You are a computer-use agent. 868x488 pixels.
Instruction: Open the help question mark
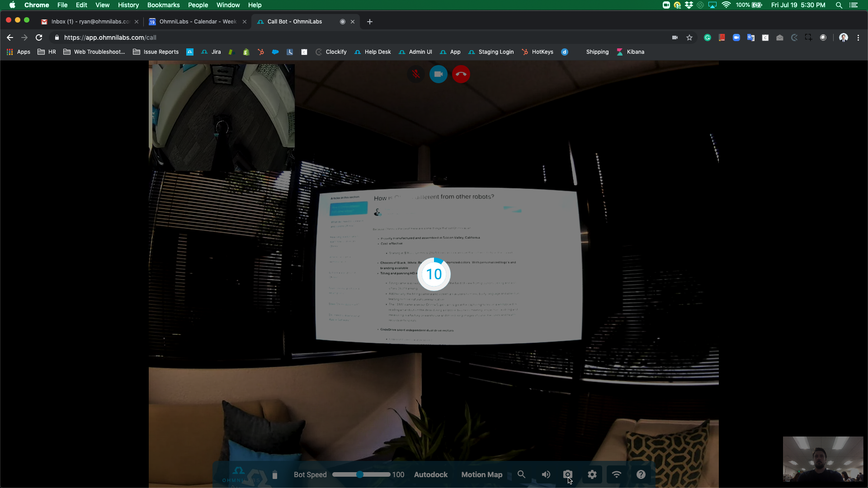(x=641, y=474)
